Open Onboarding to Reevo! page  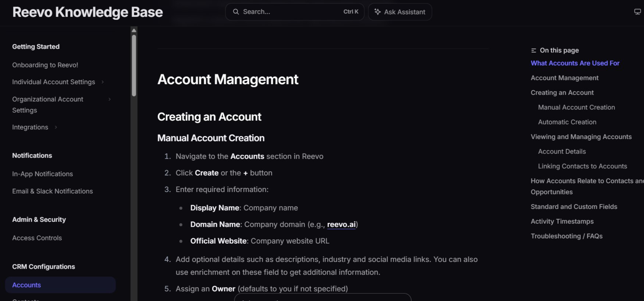pos(45,65)
